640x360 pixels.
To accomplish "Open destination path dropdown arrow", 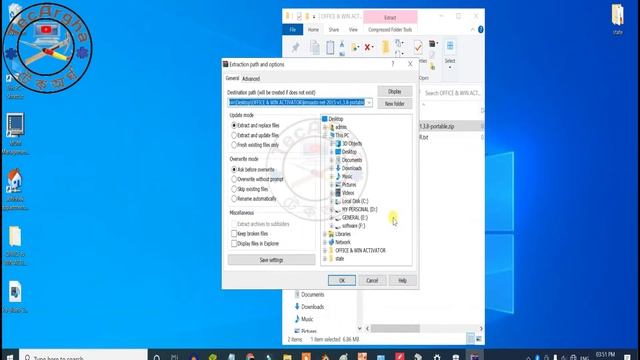I will (369, 102).
